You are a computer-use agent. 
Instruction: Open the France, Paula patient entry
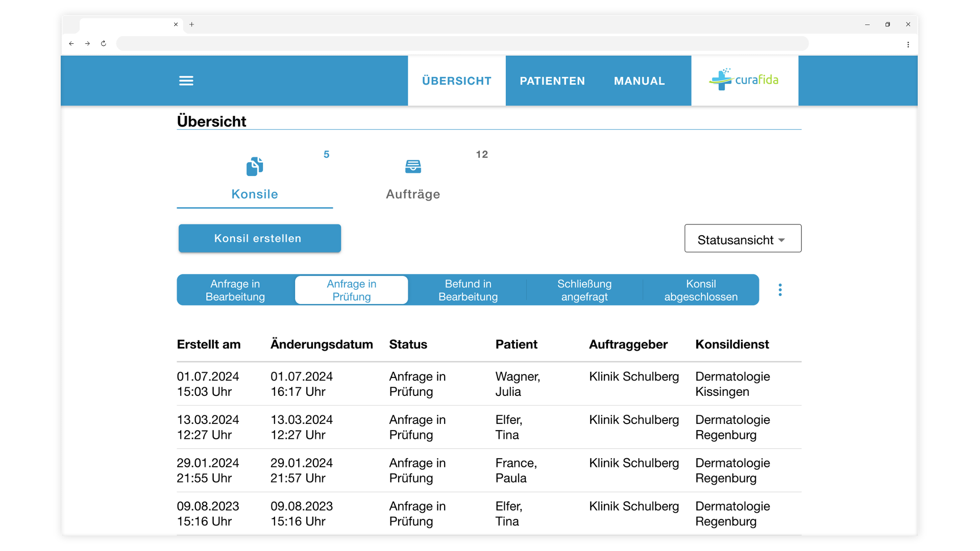point(516,470)
